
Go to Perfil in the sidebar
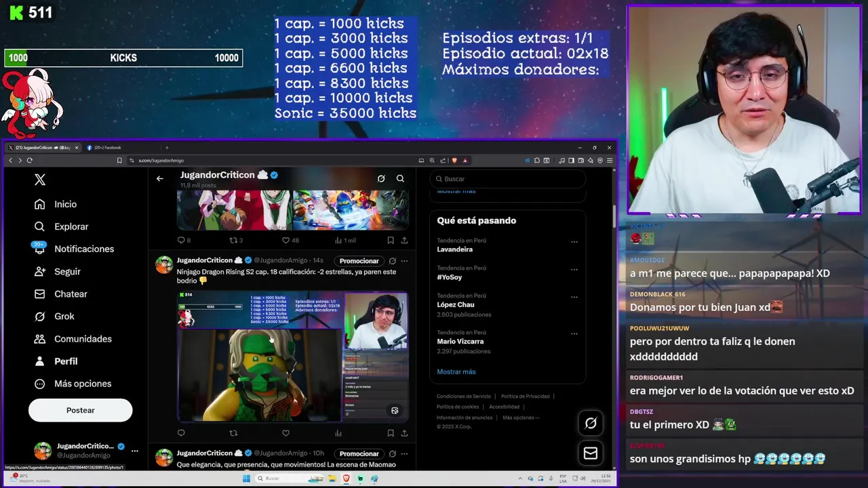tap(56, 361)
